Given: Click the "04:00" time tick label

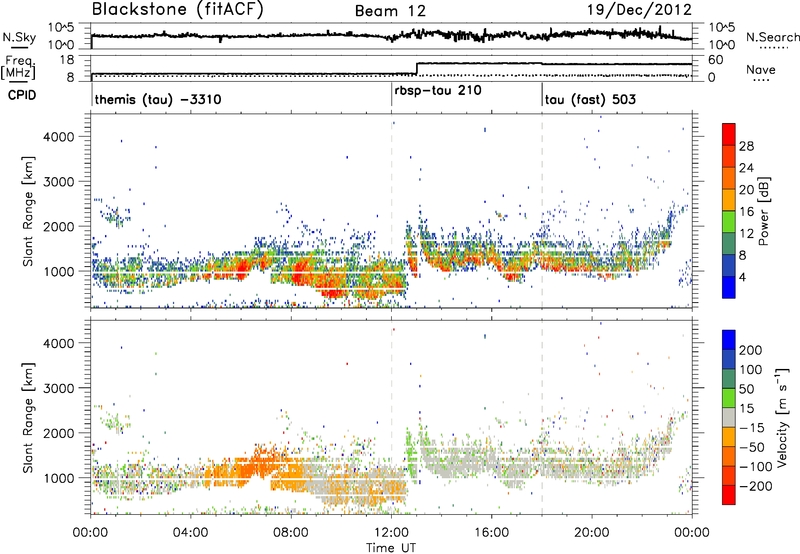Looking at the screenshot, I should (191, 533).
